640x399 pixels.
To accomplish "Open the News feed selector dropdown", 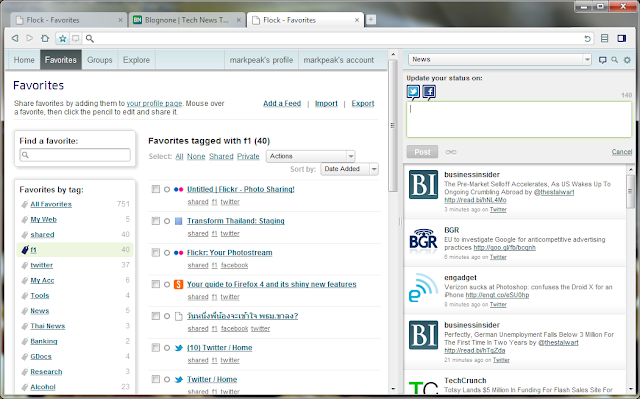I will click(500, 60).
